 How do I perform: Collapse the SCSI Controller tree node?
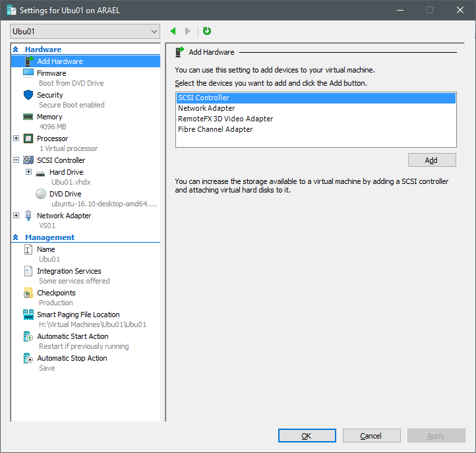[x=16, y=160]
